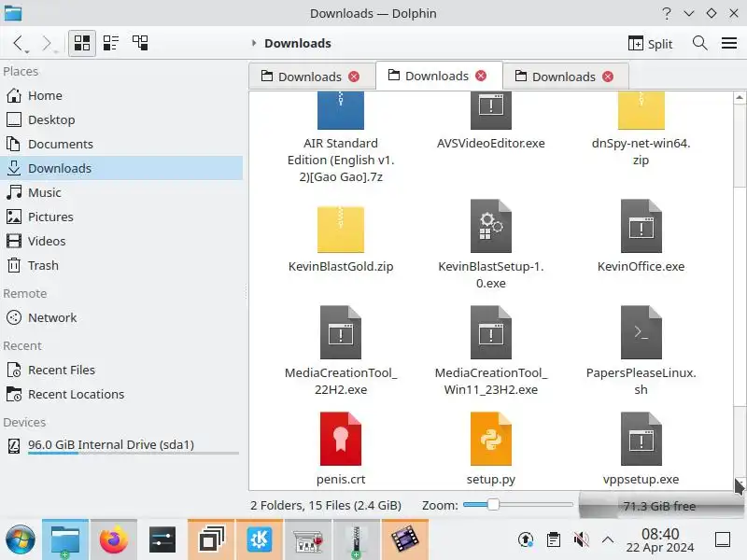Image resolution: width=747 pixels, height=560 pixels.
Task: Switch to Icons view mode
Action: coord(82,43)
